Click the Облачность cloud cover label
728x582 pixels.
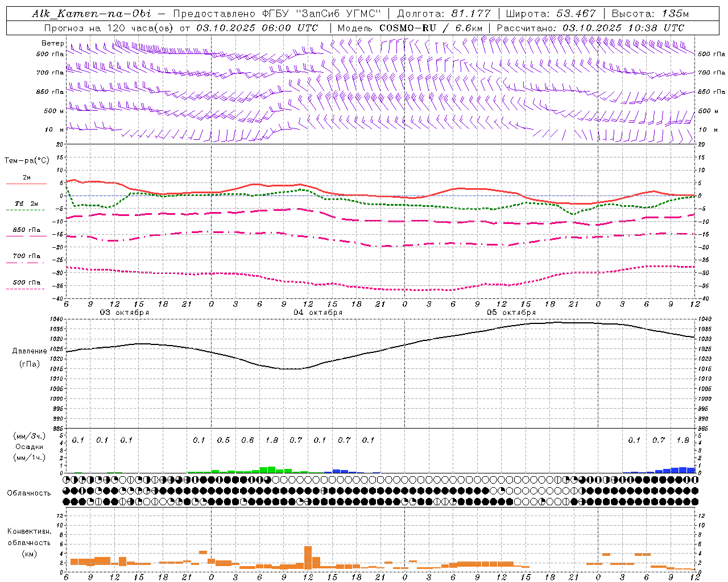(x=29, y=493)
